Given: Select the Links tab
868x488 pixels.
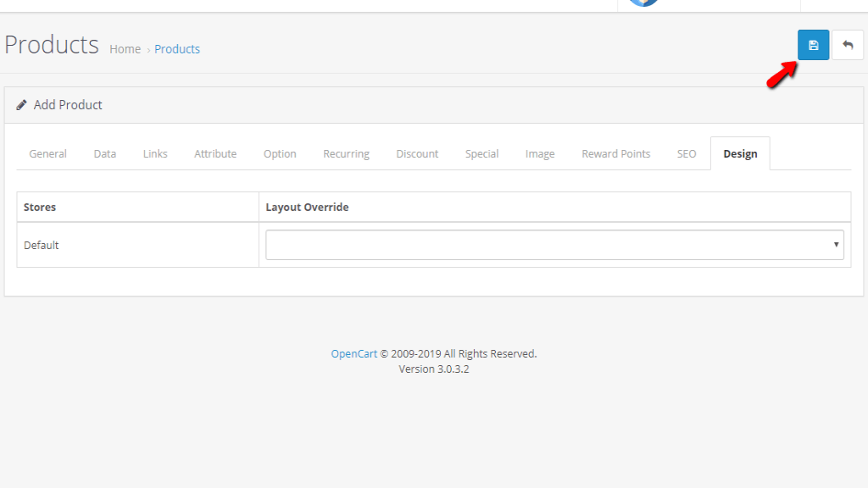Looking at the screenshot, I should click(155, 153).
